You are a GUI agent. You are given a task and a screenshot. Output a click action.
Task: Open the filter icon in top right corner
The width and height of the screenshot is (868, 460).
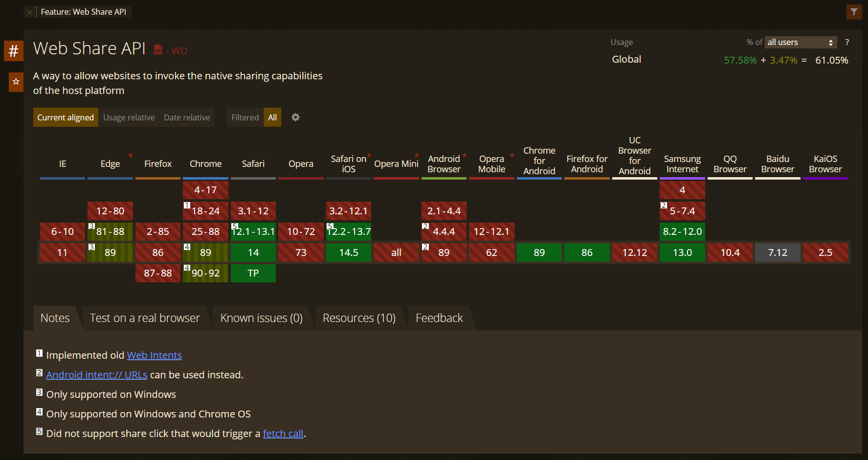[x=854, y=11]
